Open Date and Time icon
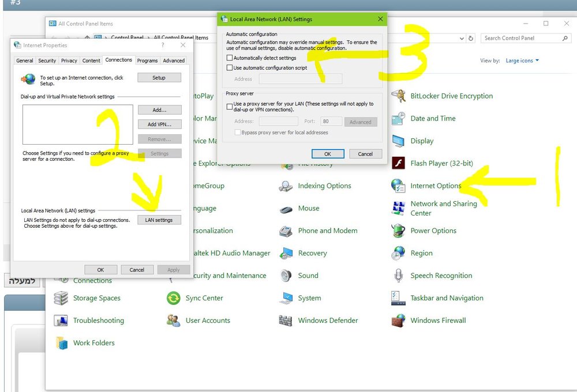This screenshot has width=577, height=392. pyautogui.click(x=398, y=118)
